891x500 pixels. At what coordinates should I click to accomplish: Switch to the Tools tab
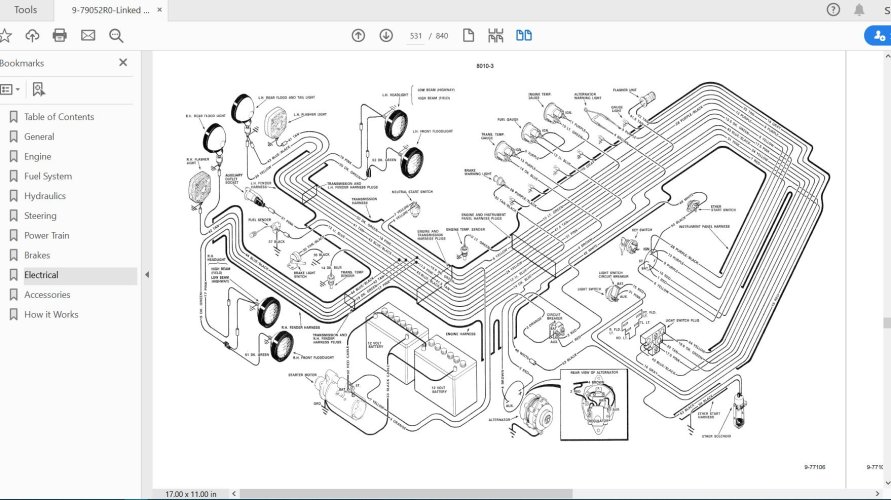pos(26,10)
